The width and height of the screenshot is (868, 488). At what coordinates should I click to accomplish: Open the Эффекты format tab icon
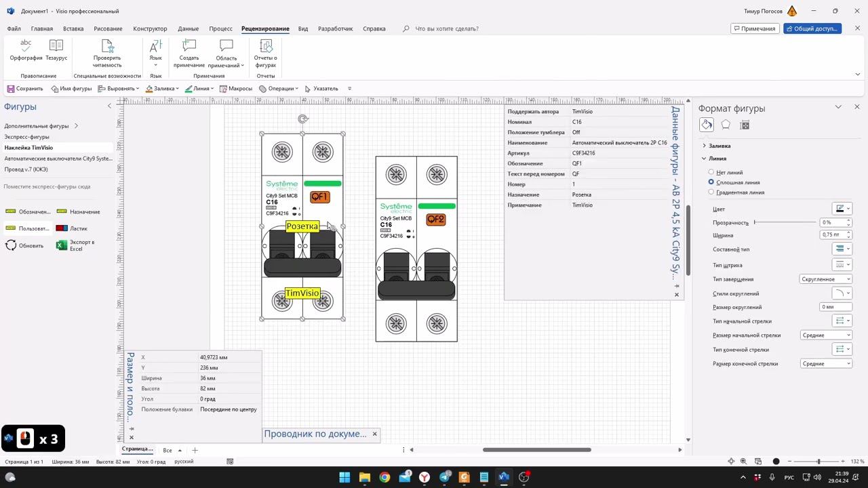[726, 125]
